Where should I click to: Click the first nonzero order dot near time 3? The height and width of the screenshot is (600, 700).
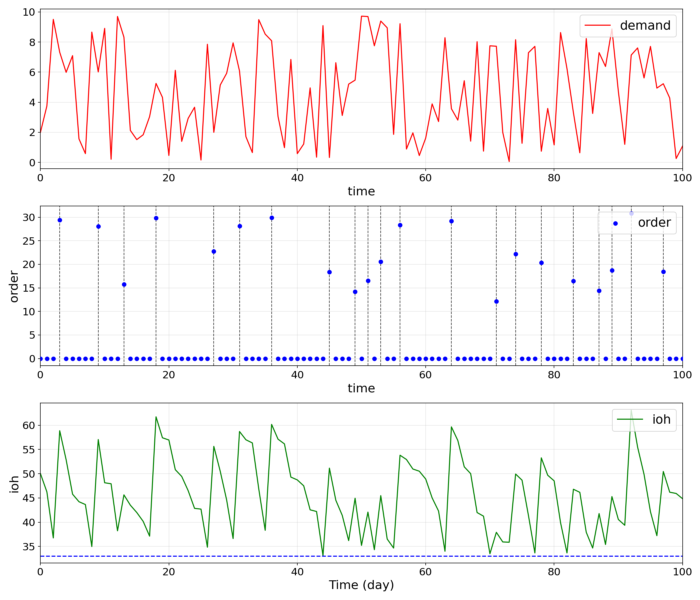click(60, 220)
